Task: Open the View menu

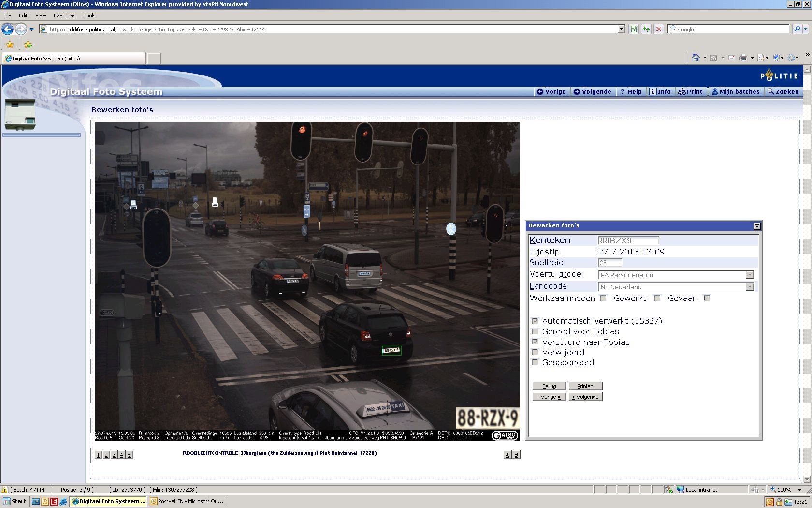Action: 41,15
